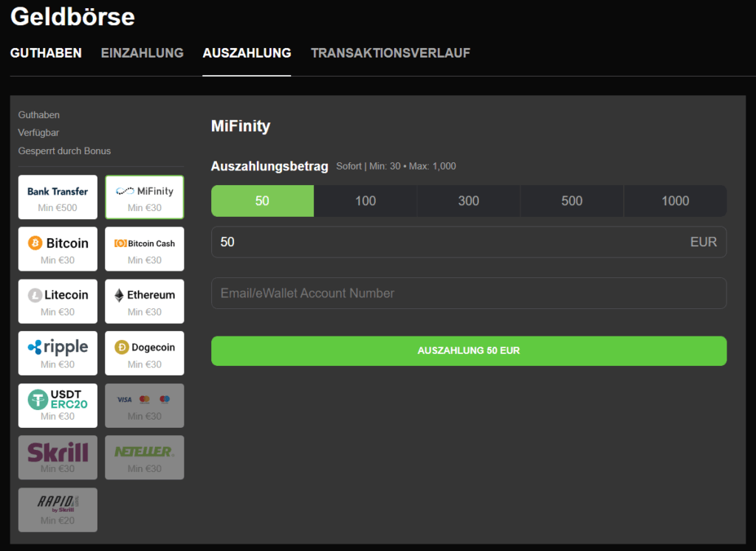The image size is (756, 551).
Task: Pick Litecoin as payout method
Action: [x=58, y=301]
